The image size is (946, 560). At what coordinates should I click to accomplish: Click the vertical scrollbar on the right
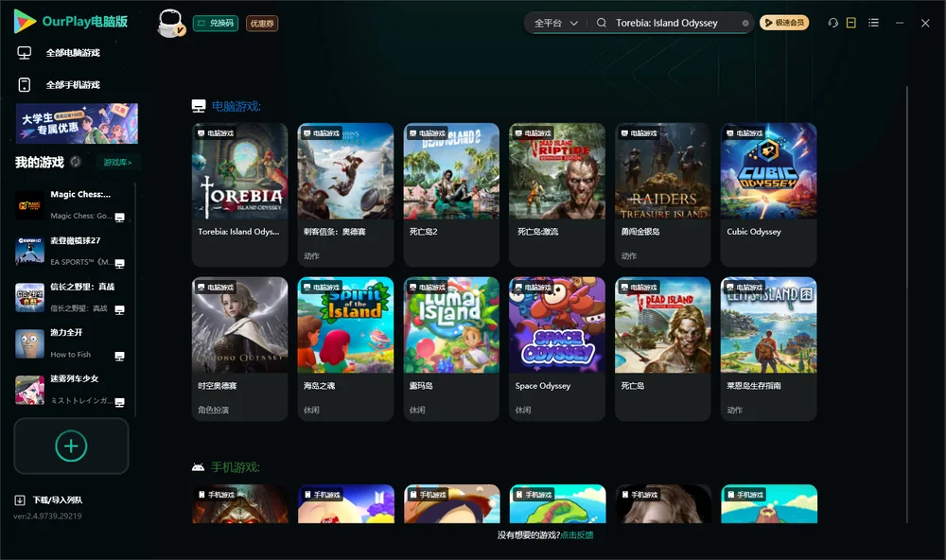[x=906, y=305]
